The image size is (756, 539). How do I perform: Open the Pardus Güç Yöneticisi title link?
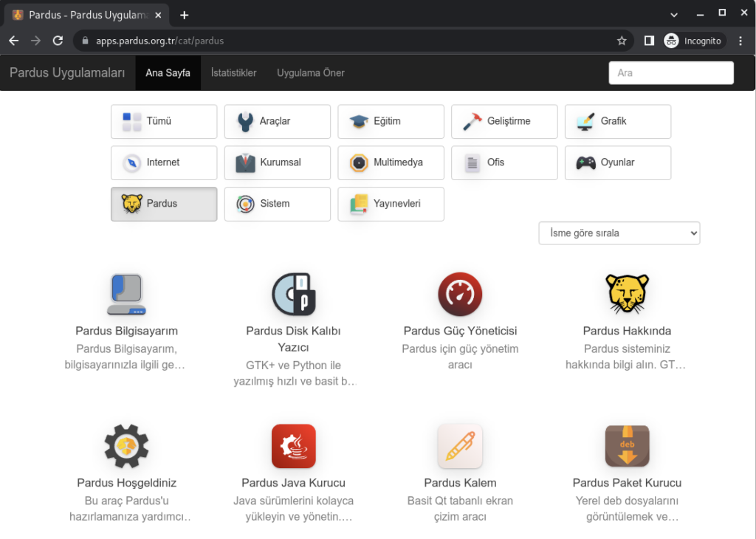pos(460,331)
